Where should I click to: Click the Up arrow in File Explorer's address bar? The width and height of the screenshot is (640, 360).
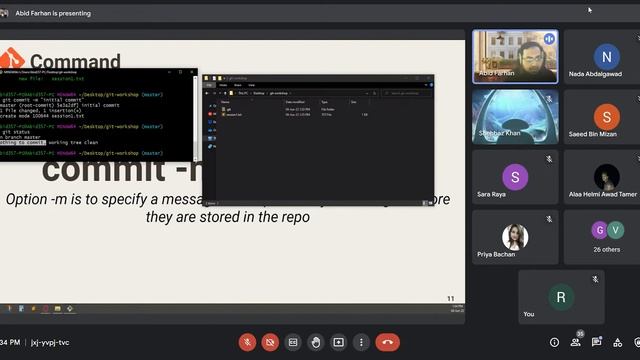tap(225, 93)
